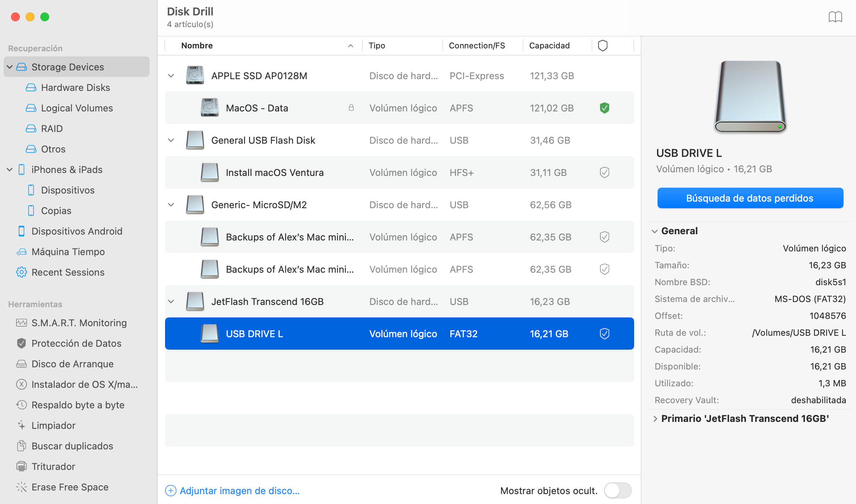Click the Connection/FS column header

point(477,45)
